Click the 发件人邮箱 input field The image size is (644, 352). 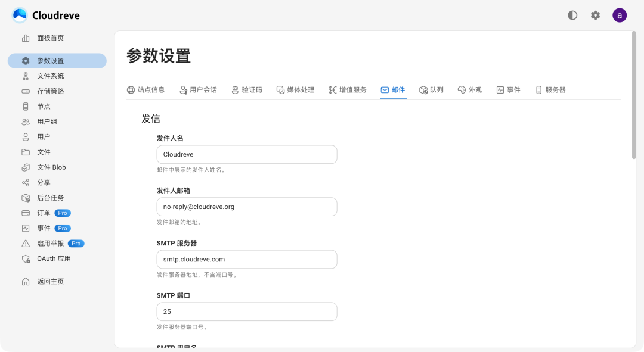[x=246, y=207]
